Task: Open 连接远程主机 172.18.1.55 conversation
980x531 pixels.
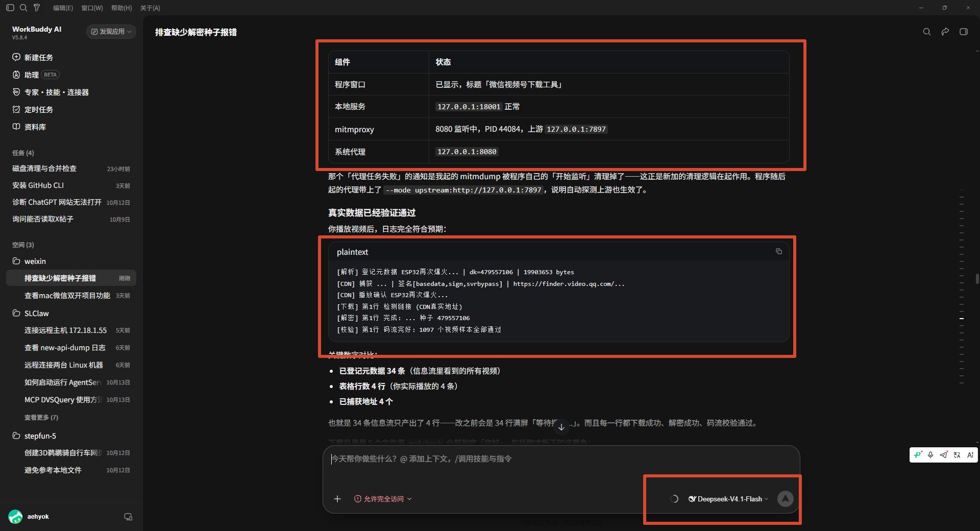Action: point(71,330)
